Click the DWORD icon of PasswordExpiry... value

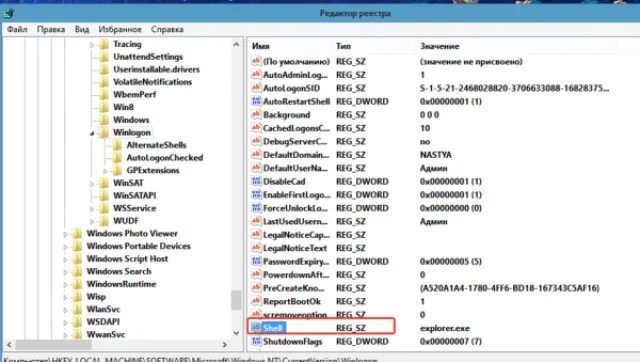click(x=256, y=261)
